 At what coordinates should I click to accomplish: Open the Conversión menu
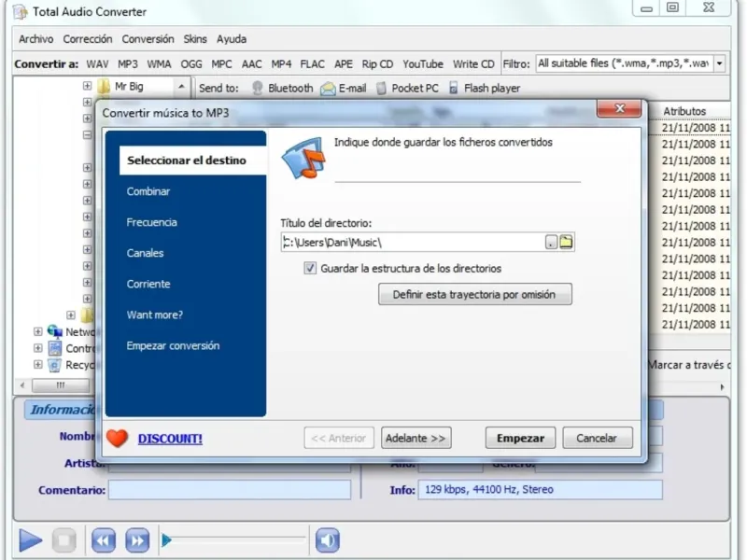pos(148,39)
